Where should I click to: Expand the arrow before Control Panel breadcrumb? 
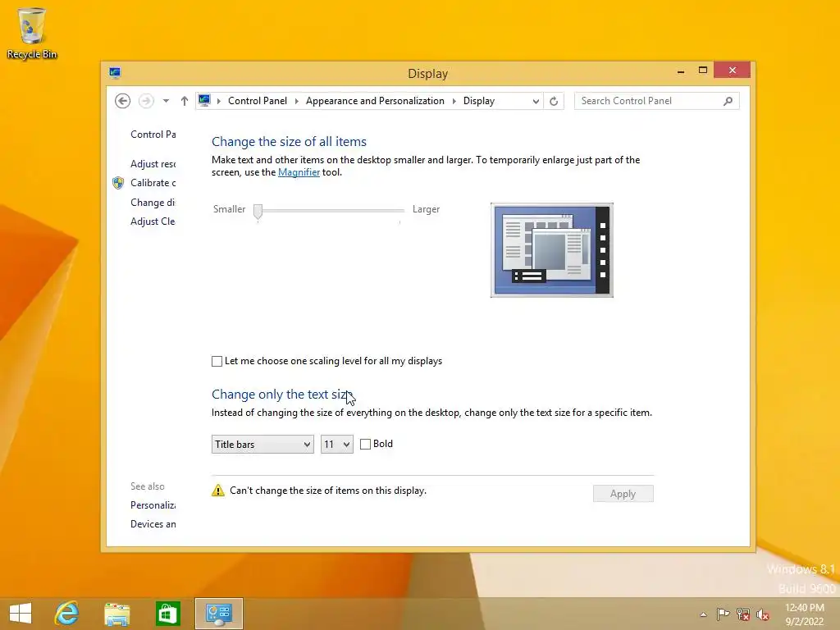pos(218,101)
